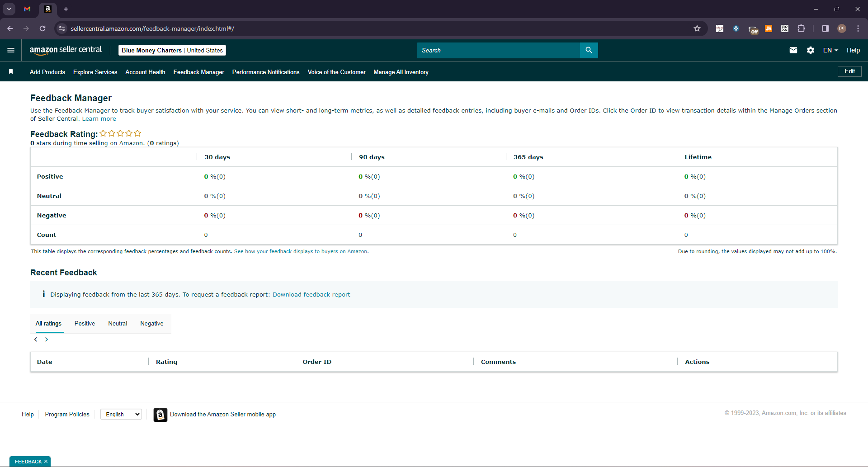Click Download the Amazon Seller mobile app link

pyautogui.click(x=223, y=414)
